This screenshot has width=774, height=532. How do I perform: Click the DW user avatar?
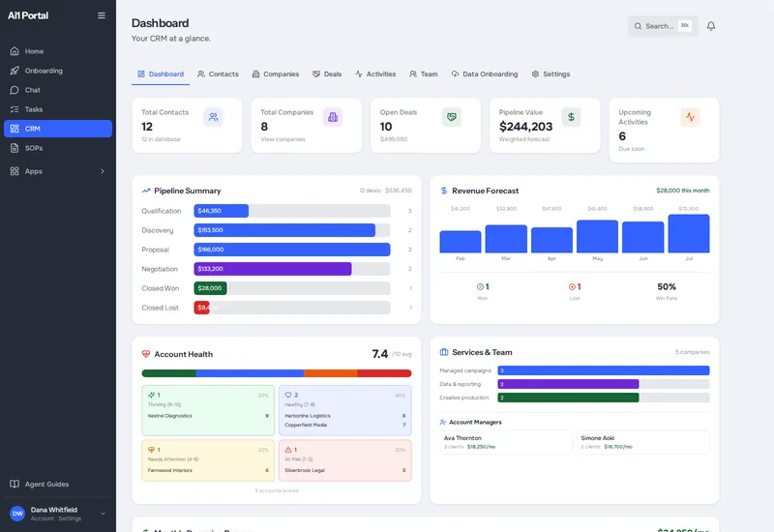(x=17, y=514)
